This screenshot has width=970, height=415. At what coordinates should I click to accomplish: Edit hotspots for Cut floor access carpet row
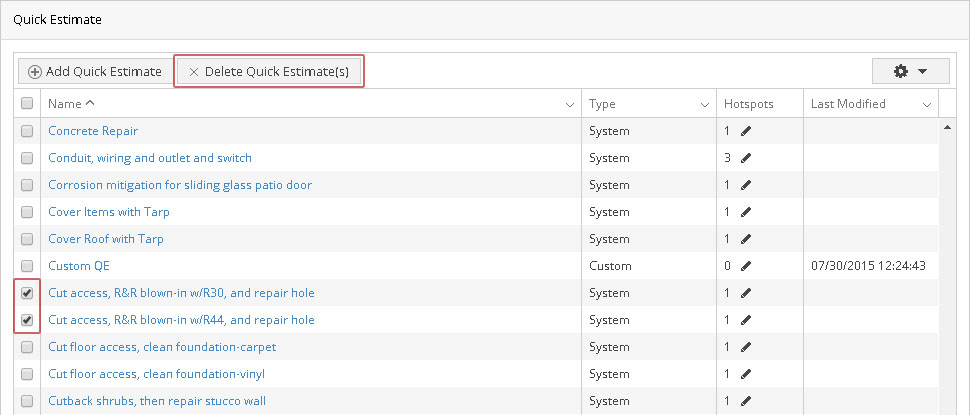745,347
